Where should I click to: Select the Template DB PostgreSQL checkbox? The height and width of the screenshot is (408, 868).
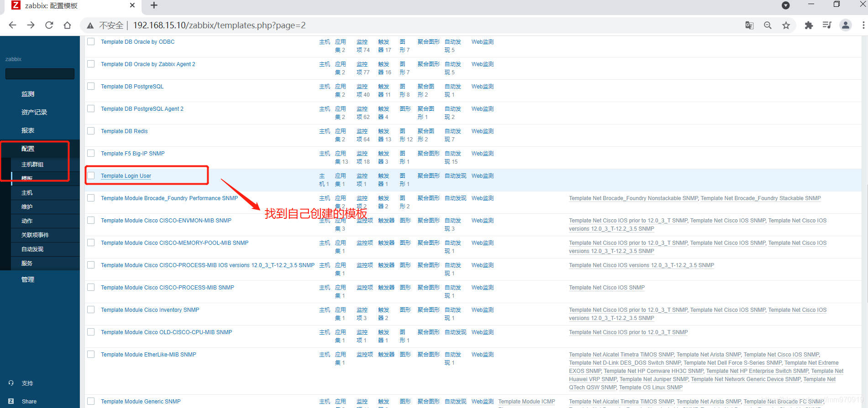pyautogui.click(x=91, y=86)
